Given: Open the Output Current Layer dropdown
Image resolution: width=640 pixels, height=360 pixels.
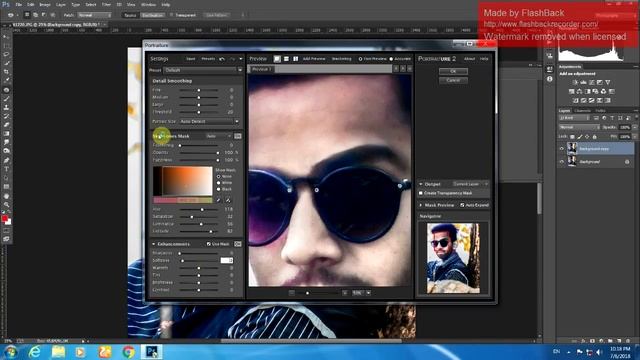Looking at the screenshot, I should (x=470, y=184).
